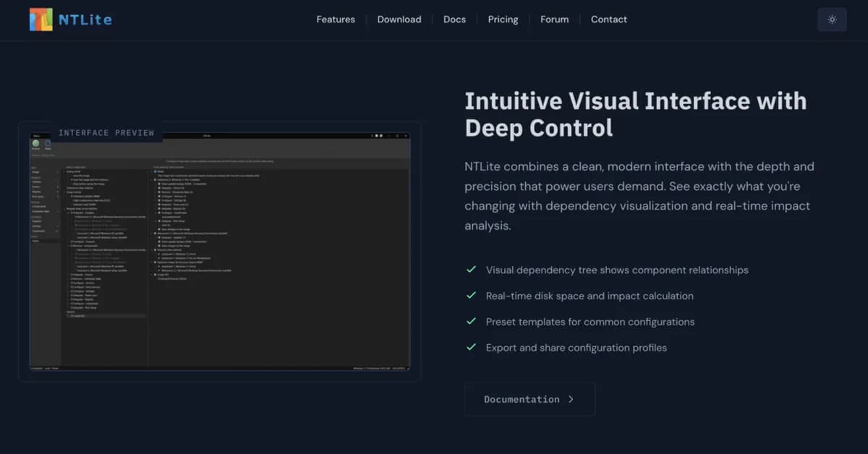The width and height of the screenshot is (868, 454).
Task: Click the INTERFACE PREVIEW label
Action: [x=106, y=133]
